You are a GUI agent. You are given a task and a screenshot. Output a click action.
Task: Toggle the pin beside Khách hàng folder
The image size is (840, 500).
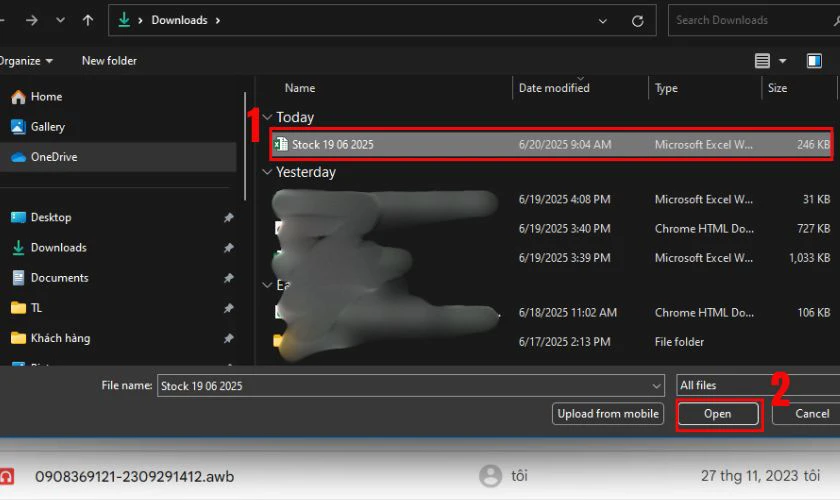click(228, 338)
